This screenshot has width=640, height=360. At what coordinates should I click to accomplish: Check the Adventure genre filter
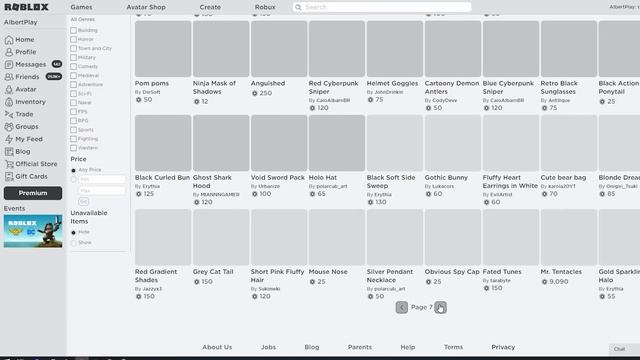73,84
